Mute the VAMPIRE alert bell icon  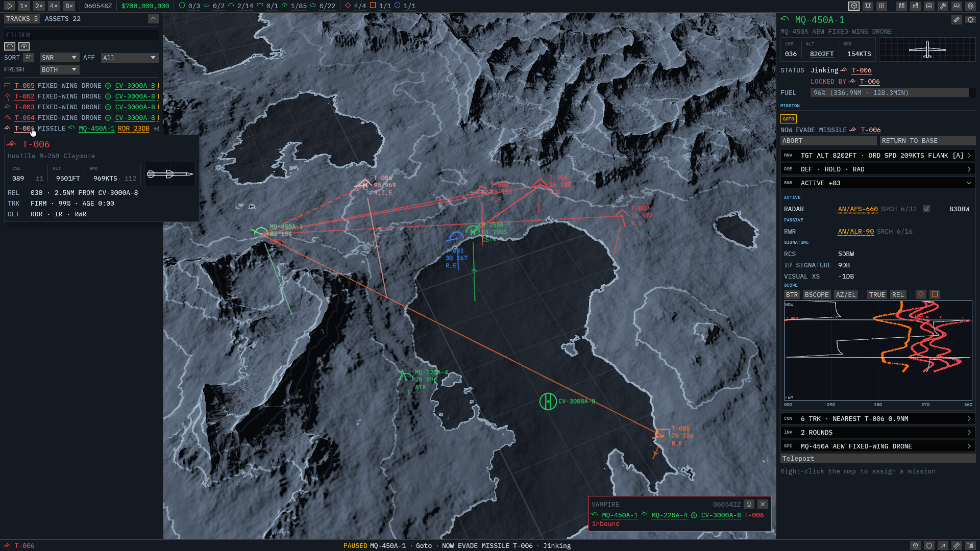749,504
